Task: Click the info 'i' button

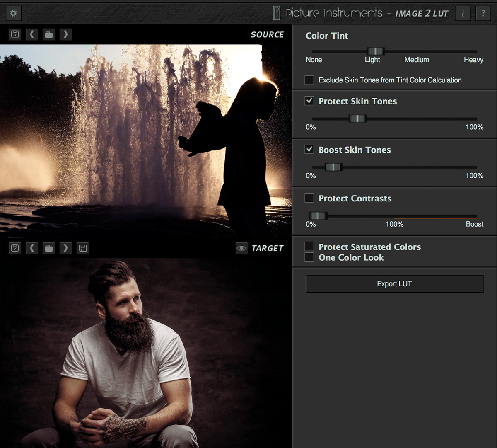Action: (463, 13)
